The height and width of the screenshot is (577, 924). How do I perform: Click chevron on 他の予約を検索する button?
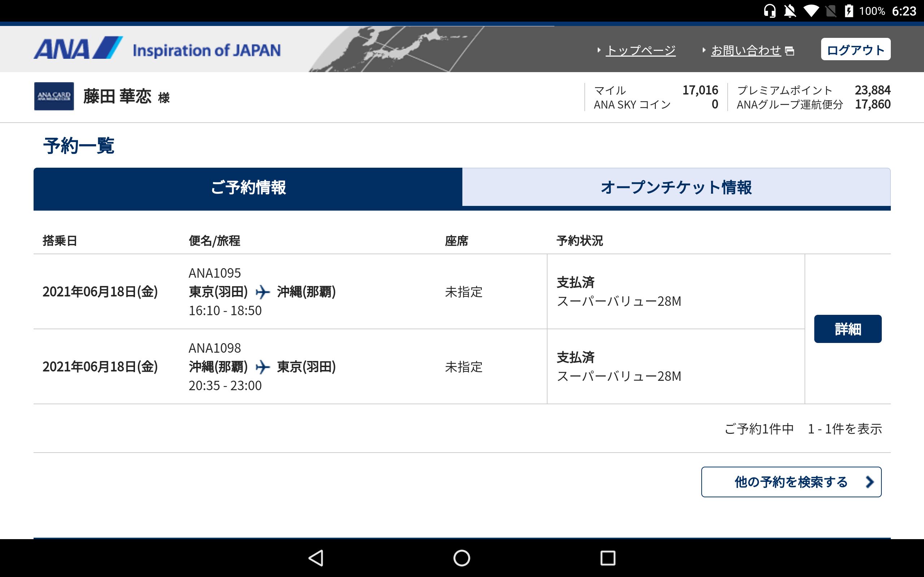(869, 482)
